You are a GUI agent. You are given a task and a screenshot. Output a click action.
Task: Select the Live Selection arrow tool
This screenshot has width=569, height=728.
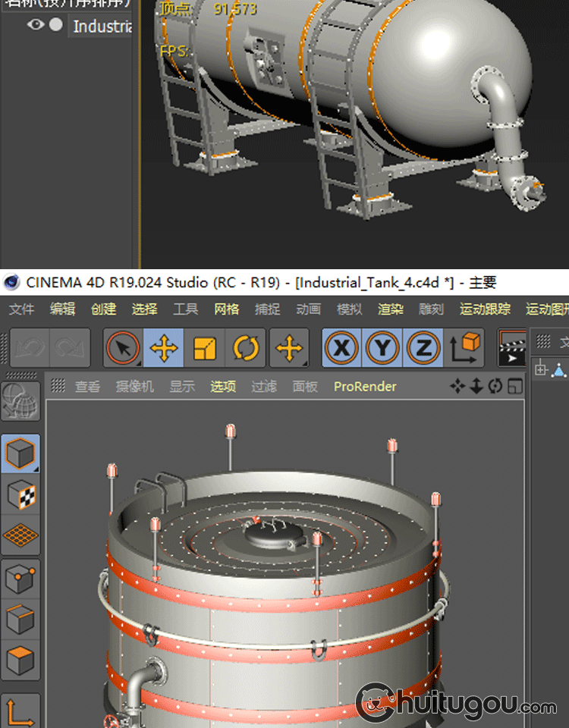coord(123,348)
